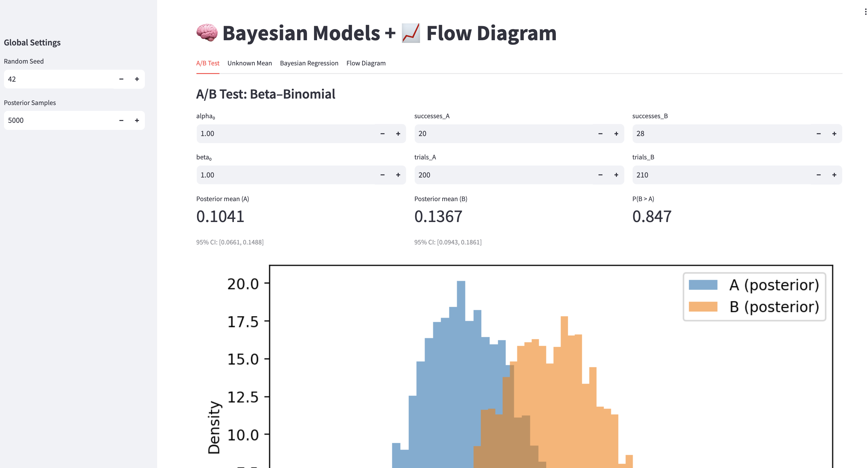868x468 pixels.
Task: Click into the successes_A number field
Action: (504, 134)
